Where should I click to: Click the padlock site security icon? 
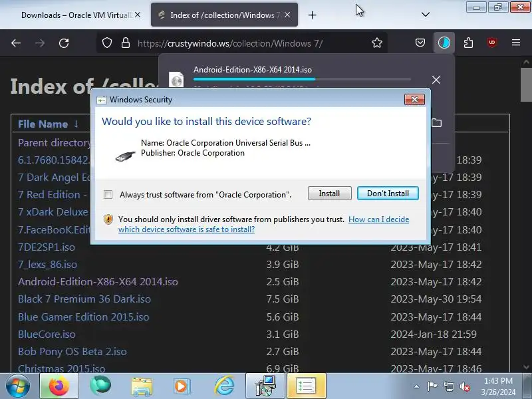pyautogui.click(x=126, y=43)
